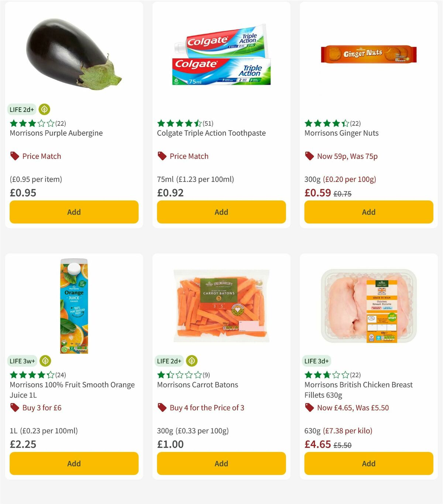The width and height of the screenshot is (443, 504).
Task: Open the Morrisons Purple Aubergine product page
Action: point(56,133)
